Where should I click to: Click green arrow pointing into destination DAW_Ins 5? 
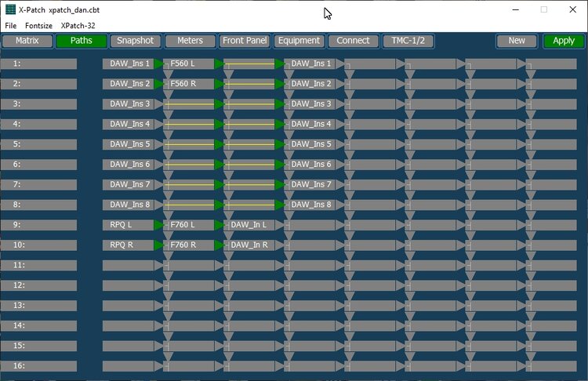click(279, 144)
